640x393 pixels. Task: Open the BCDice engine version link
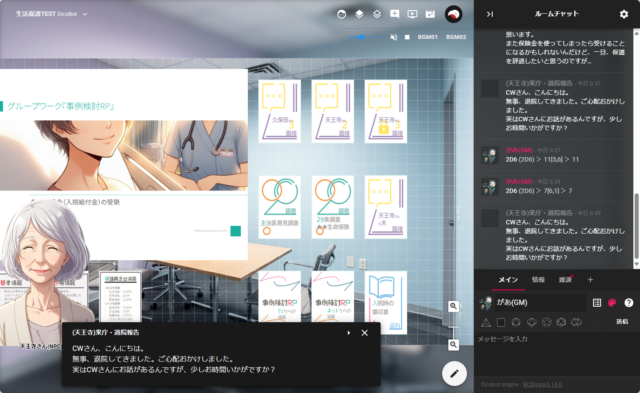point(542,384)
